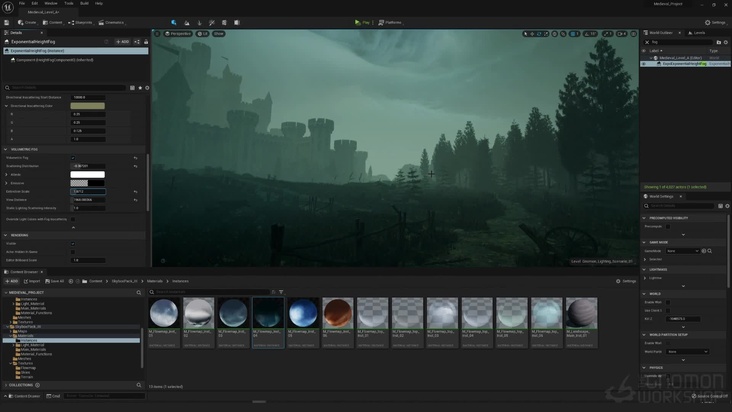The height and width of the screenshot is (412, 732).
Task: Open the Window menu
Action: (x=50, y=3)
